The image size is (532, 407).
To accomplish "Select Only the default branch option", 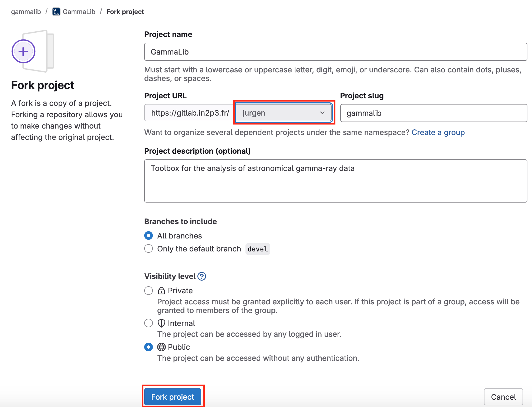I will 149,248.
